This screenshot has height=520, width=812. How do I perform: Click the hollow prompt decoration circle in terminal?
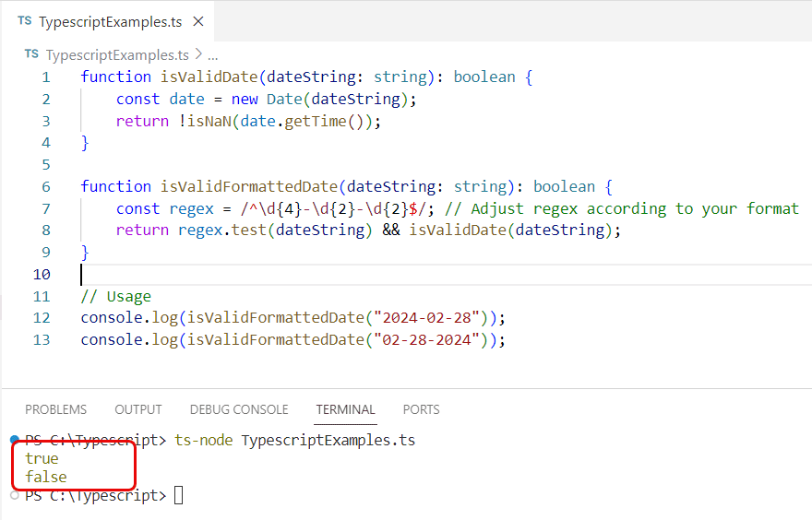[x=15, y=495]
